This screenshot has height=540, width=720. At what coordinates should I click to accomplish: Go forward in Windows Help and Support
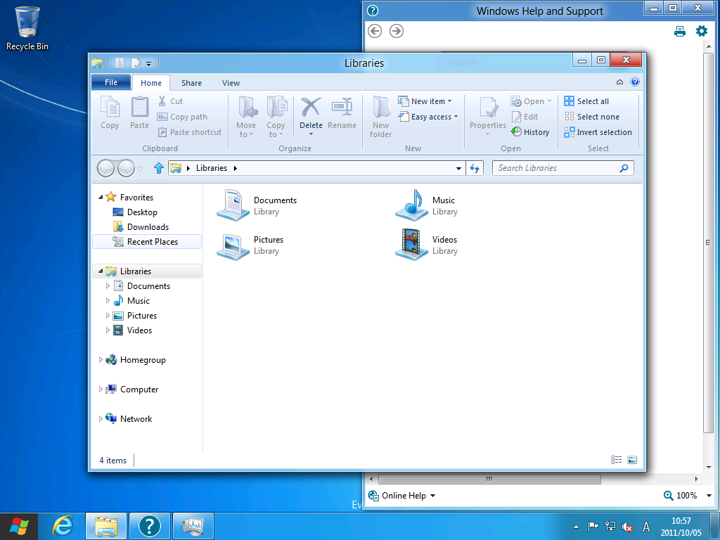(x=396, y=31)
